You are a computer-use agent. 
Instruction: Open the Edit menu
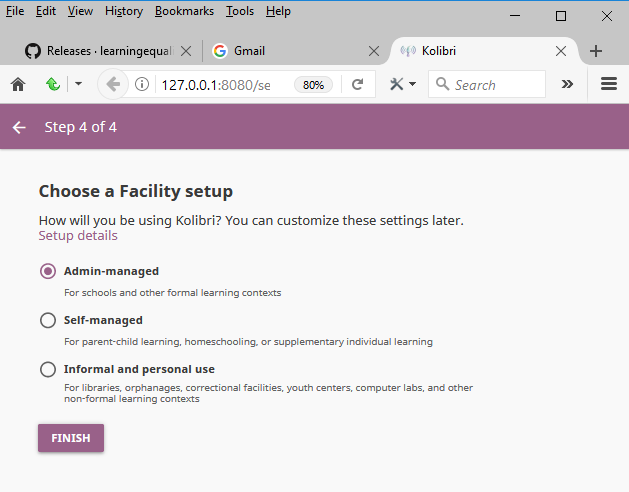[x=46, y=11]
